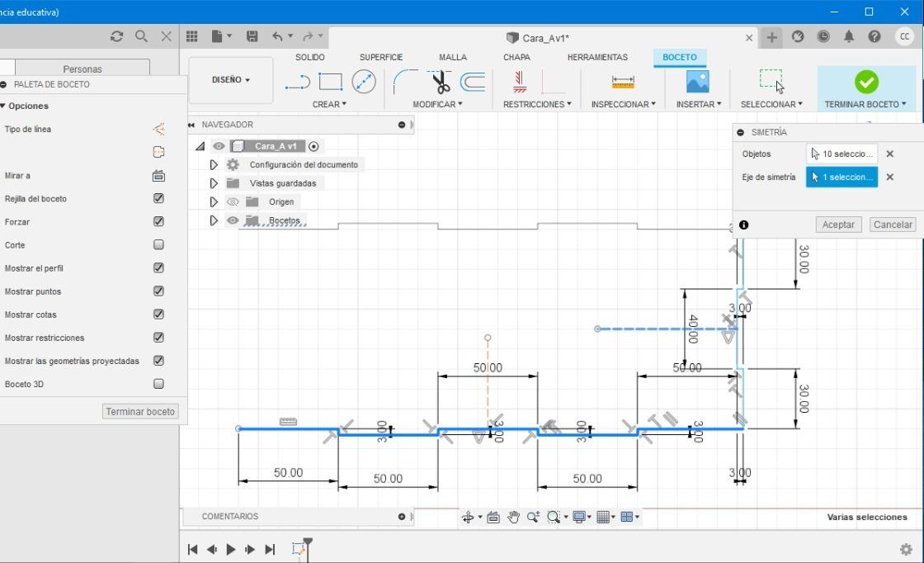Toggle the Forzar checkbox

click(158, 221)
